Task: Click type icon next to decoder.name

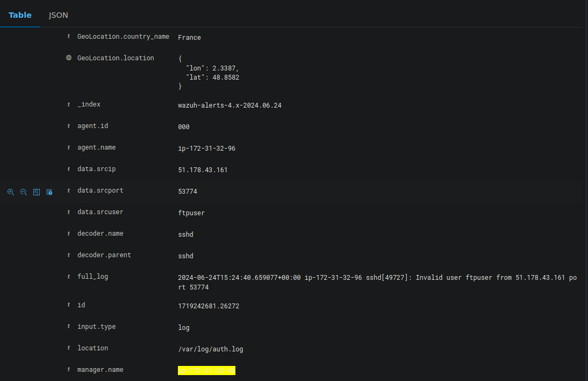Action: pos(69,234)
